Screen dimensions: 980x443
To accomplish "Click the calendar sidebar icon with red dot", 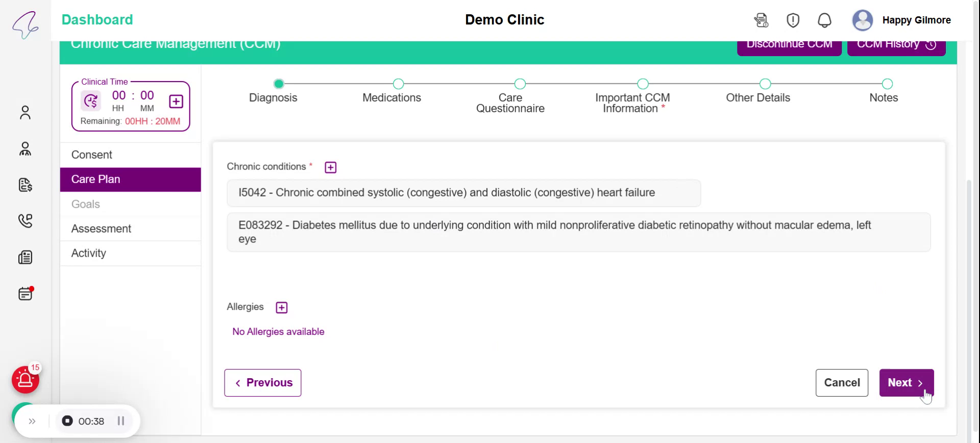I will click(x=25, y=294).
